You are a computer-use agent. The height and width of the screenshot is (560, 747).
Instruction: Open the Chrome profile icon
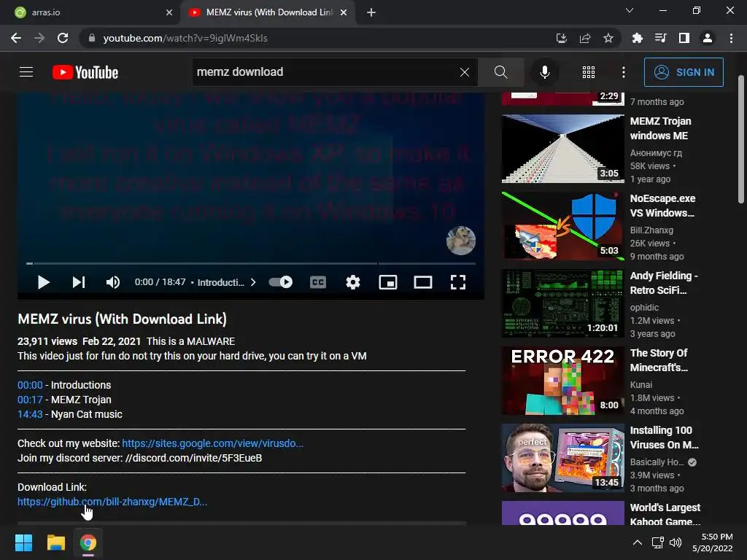[708, 38]
